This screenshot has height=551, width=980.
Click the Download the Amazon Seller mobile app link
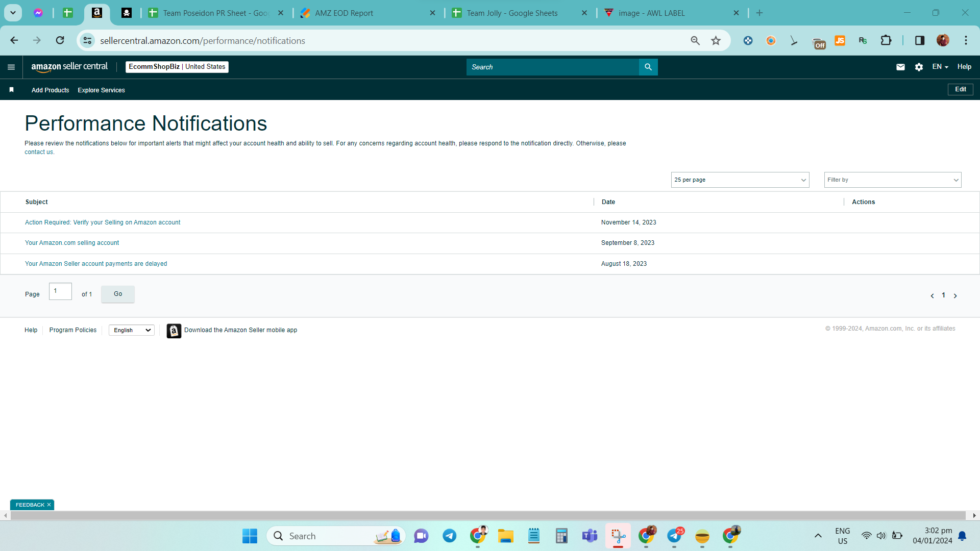(x=240, y=330)
